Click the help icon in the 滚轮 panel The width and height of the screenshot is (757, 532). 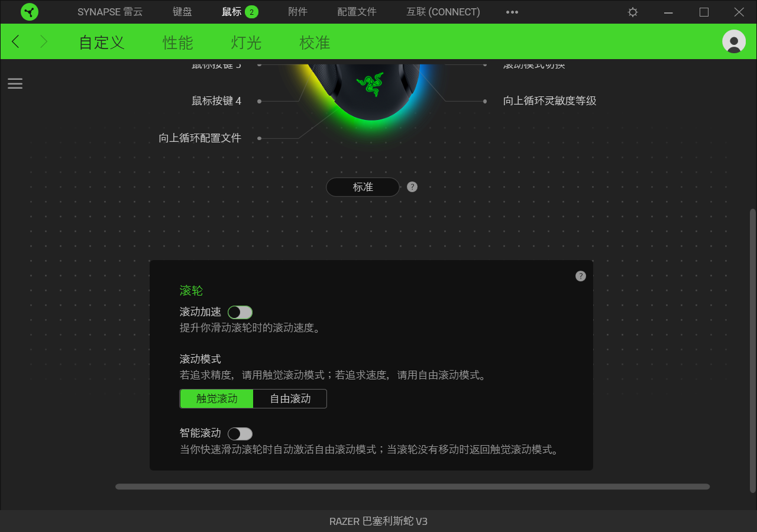(x=581, y=276)
